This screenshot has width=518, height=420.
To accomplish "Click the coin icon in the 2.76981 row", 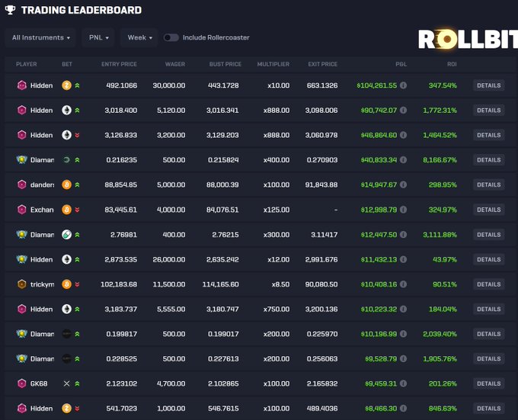I will click(x=67, y=235).
